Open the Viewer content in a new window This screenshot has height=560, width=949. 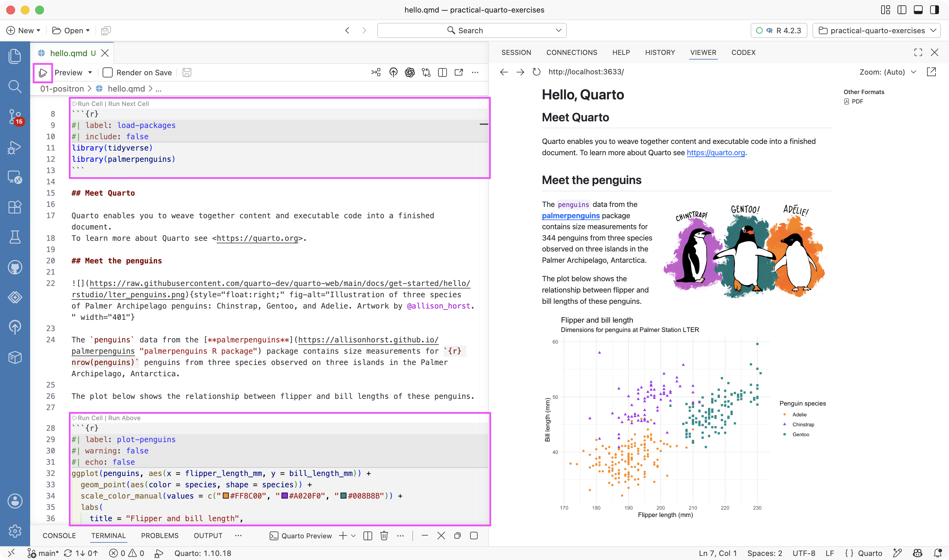931,72
